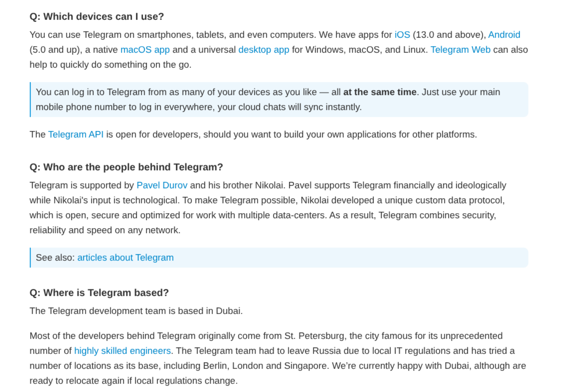564x392 pixels.
Task: Visit the desktop app link
Action: (x=264, y=50)
